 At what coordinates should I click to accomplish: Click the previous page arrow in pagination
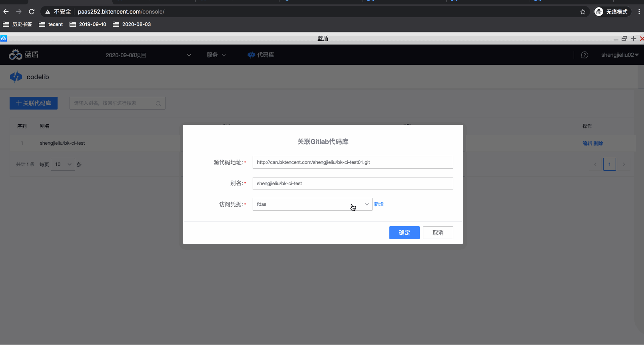(595, 164)
